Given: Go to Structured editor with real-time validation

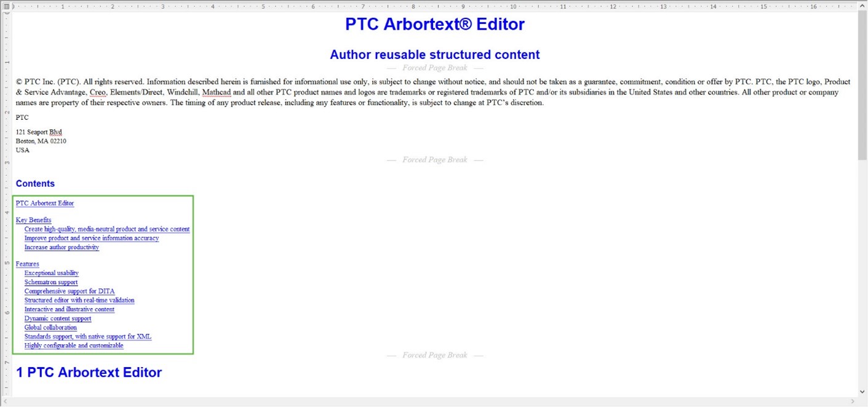Looking at the screenshot, I should (x=79, y=301).
